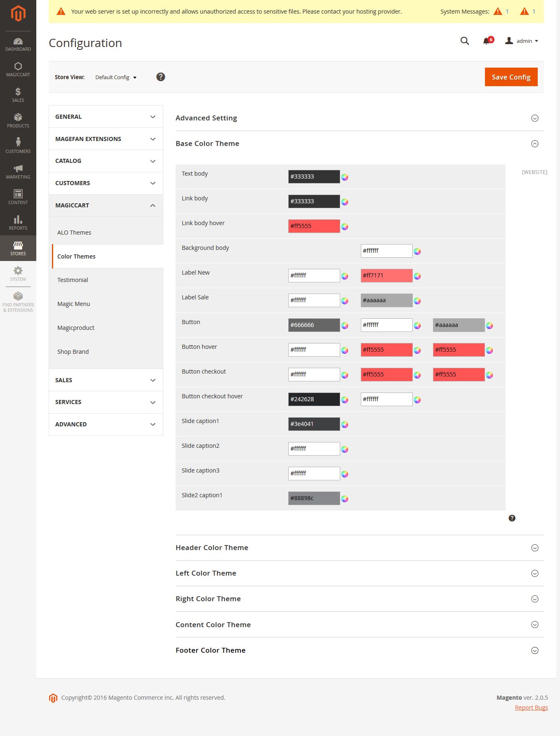
Task: Select the ALO Themes settings tab
Action: (74, 233)
